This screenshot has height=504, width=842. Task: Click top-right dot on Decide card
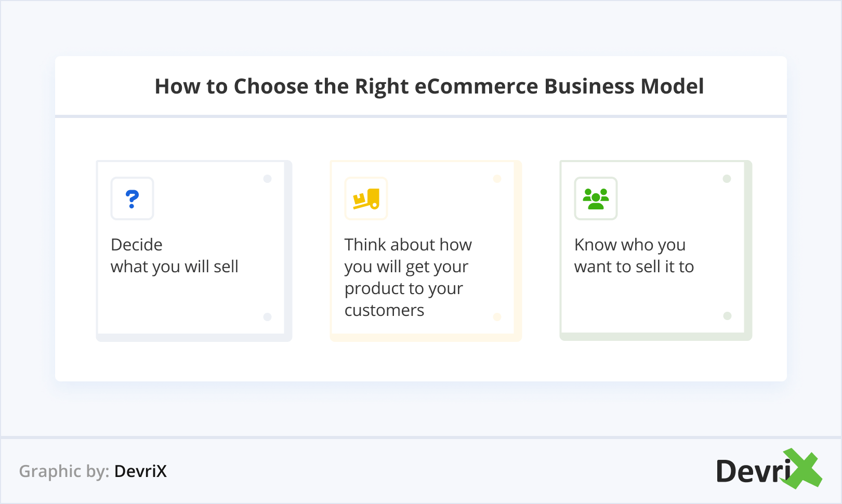click(268, 179)
